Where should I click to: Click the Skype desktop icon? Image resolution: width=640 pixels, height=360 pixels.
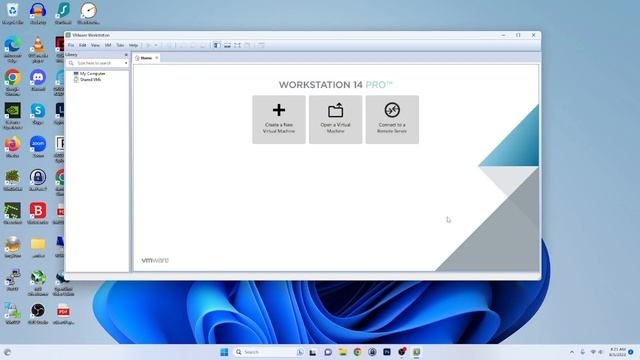point(38,113)
